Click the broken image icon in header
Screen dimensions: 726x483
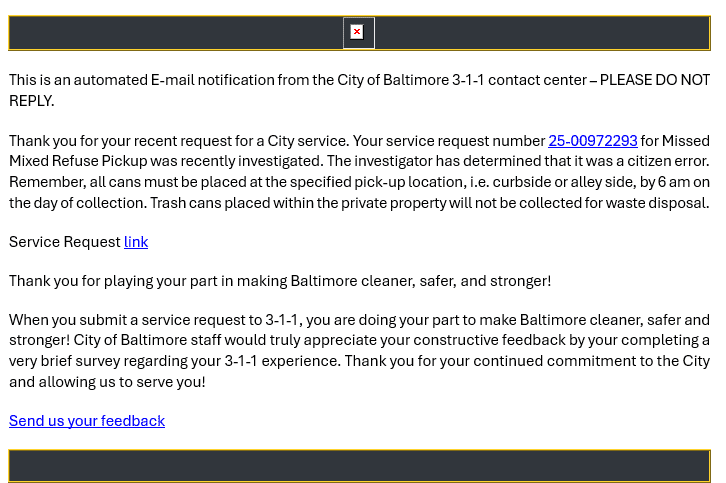[x=358, y=32]
